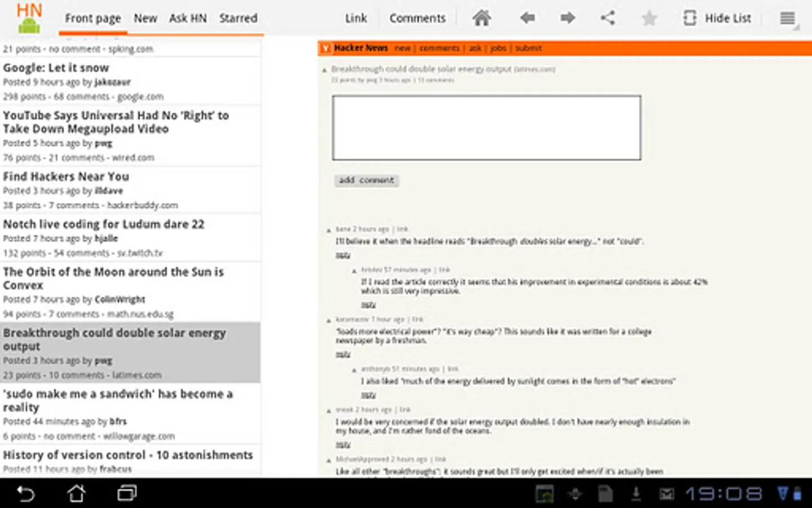The image size is (812, 508).
Task: Star the current story
Action: point(649,19)
